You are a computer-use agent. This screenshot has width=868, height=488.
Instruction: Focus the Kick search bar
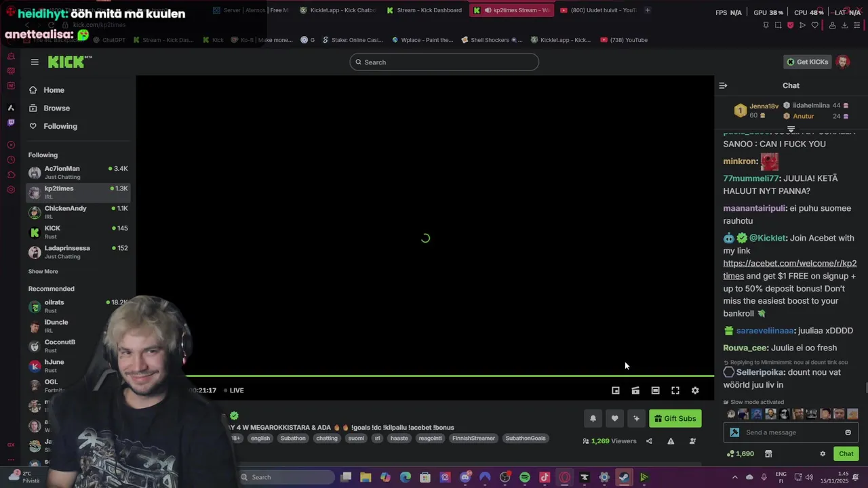click(444, 62)
